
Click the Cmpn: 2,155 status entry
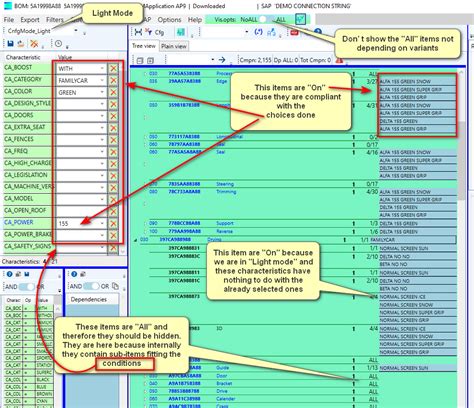[x=255, y=60]
